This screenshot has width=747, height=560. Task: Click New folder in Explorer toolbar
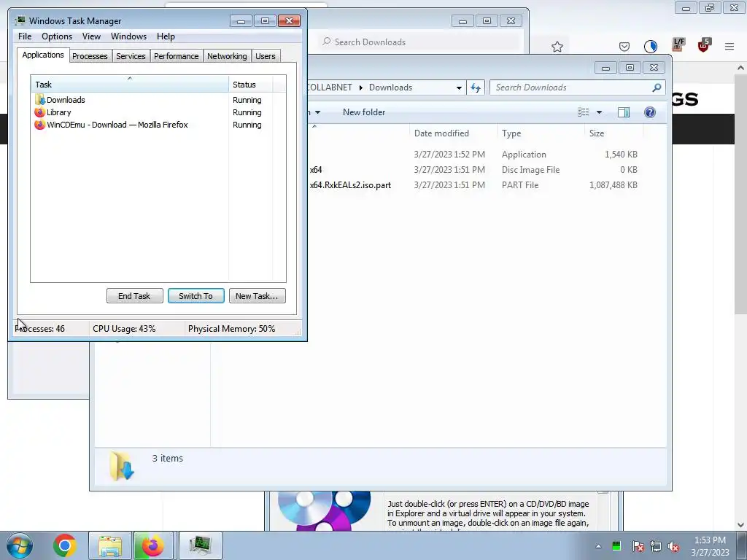364,112
